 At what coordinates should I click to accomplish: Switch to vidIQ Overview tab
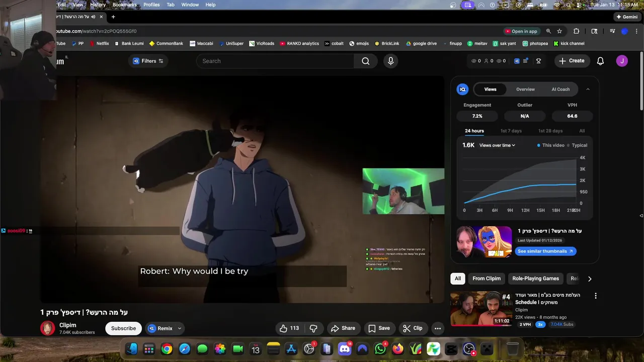click(525, 89)
